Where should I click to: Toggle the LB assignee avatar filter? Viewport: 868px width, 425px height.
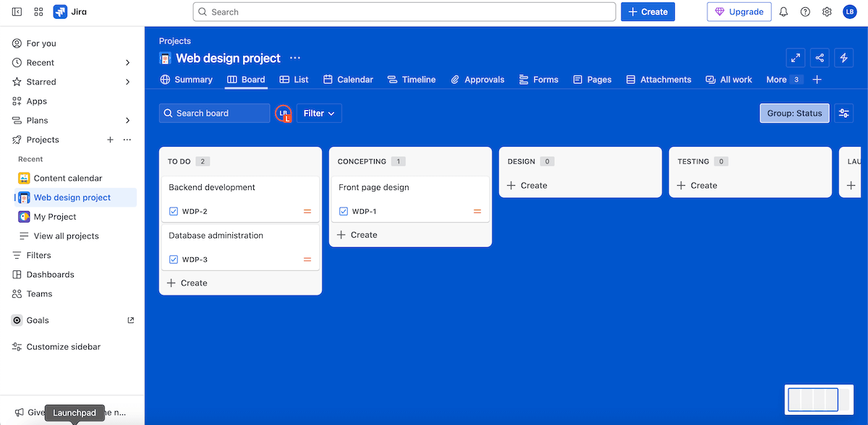point(284,113)
